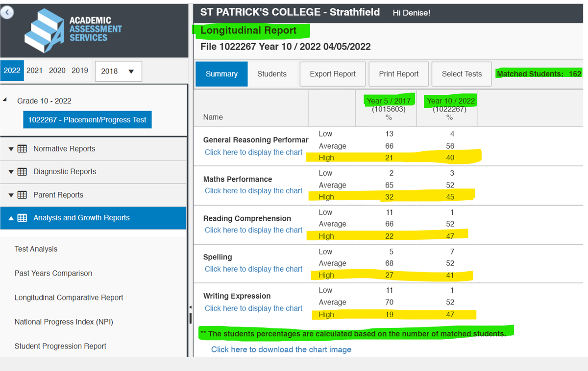The width and height of the screenshot is (588, 371).
Task: Click here to download the chart image
Action: click(281, 349)
